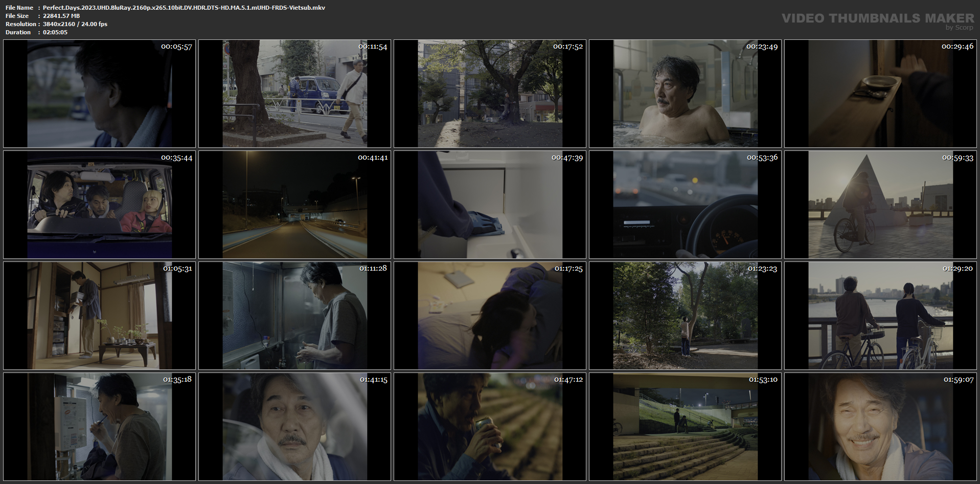Select the drinking can thumbnail at 01:47:12
The image size is (980, 484).
coord(490,427)
